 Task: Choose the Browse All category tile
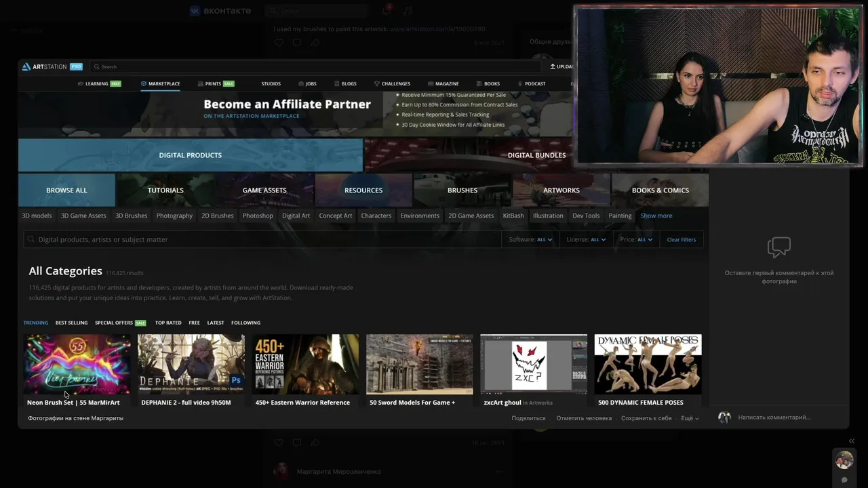(66, 190)
